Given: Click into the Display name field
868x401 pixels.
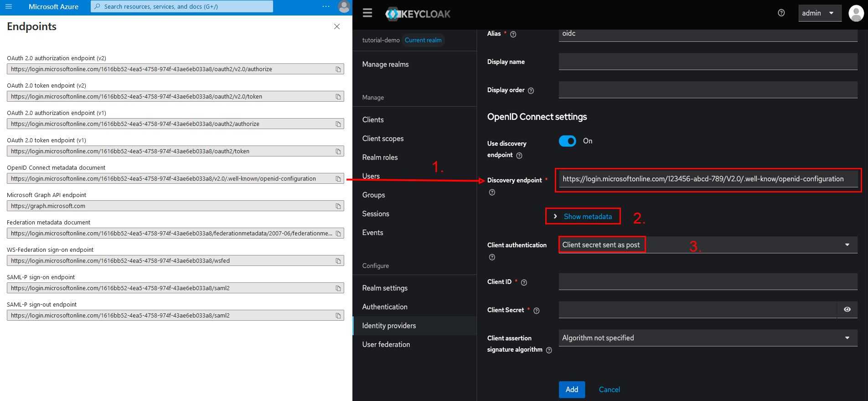Looking at the screenshot, I should pyautogui.click(x=708, y=62).
